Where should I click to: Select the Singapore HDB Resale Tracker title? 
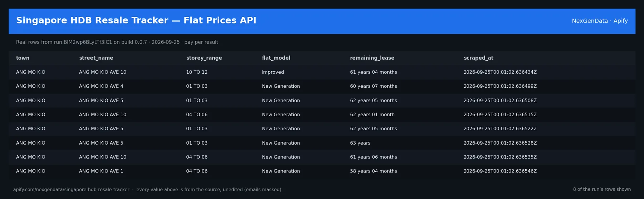[136, 20]
